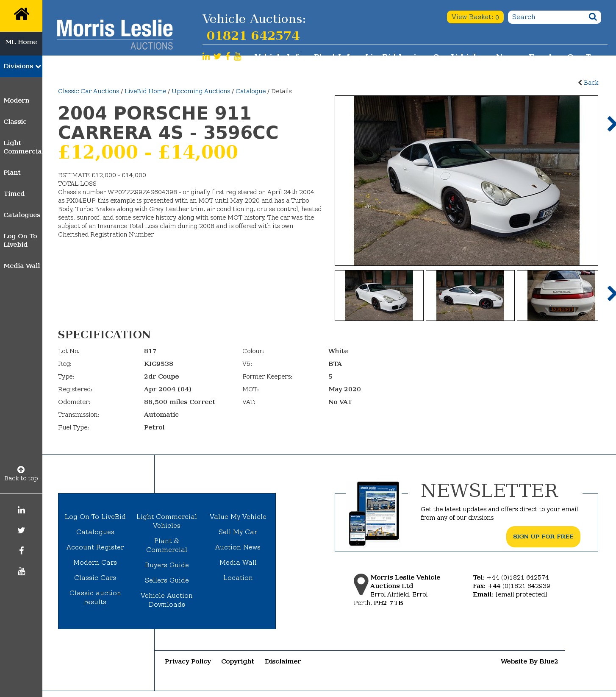This screenshot has width=616, height=697.
Task: Open Catalogue breadcrumb link
Action: pos(251,91)
